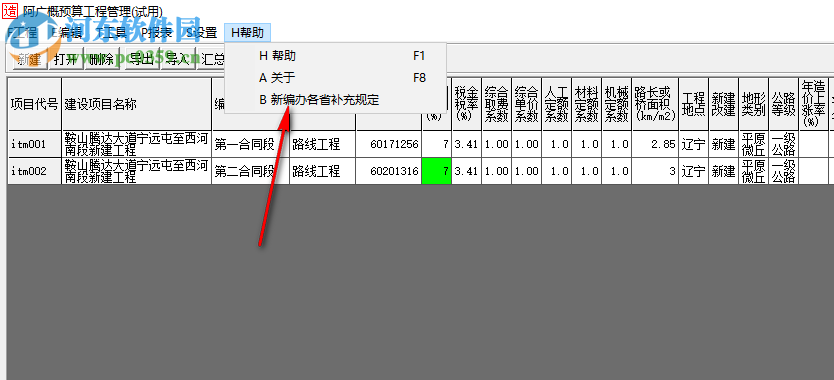The width and height of the screenshot is (834, 380).
Task: Click 税金税率(%) column header
Action: [467, 104]
